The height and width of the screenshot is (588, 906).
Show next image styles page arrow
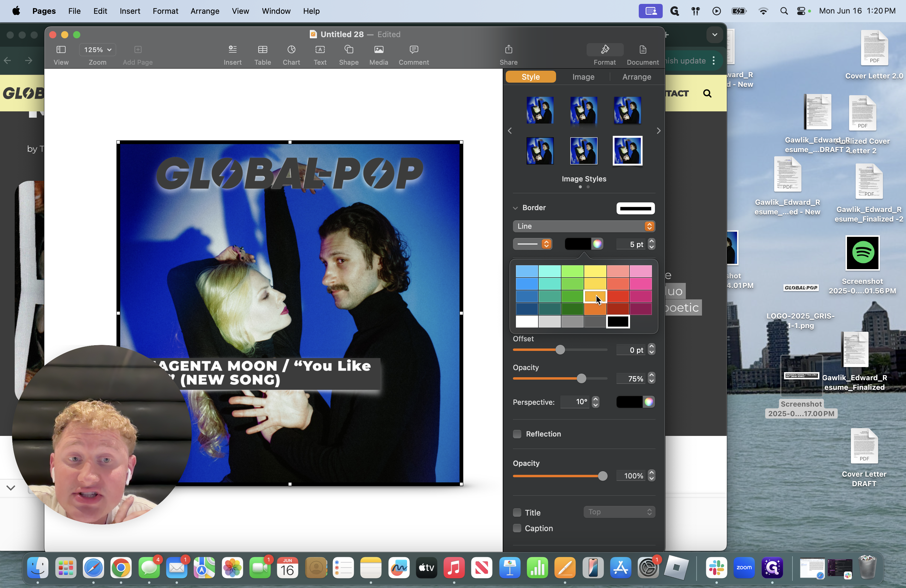tap(659, 131)
